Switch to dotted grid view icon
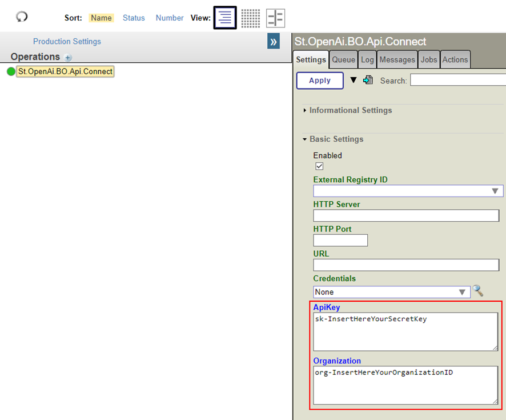 (x=250, y=18)
